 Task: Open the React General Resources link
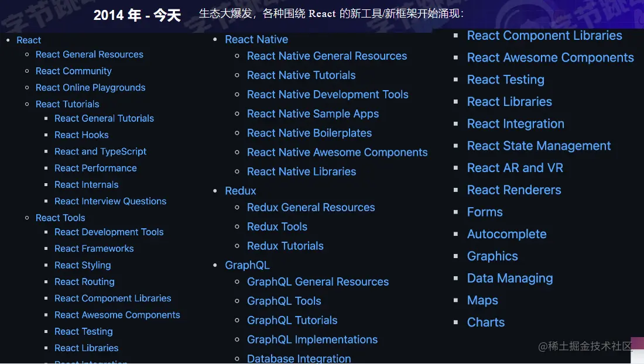[90, 54]
